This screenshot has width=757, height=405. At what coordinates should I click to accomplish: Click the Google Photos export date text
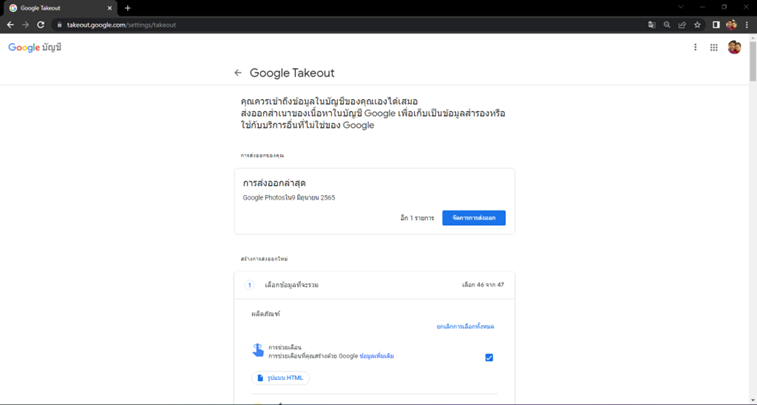289,197
